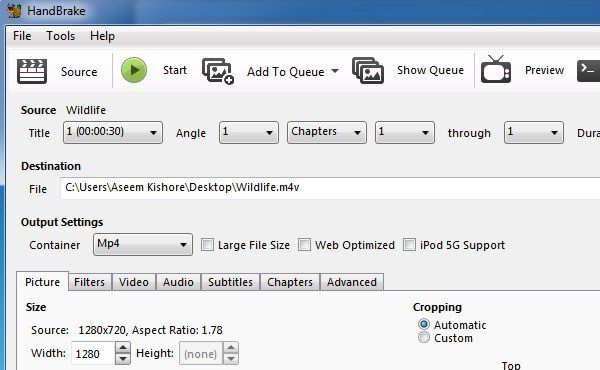Click the green Start play icon
600x370 pixels.
[x=134, y=70]
